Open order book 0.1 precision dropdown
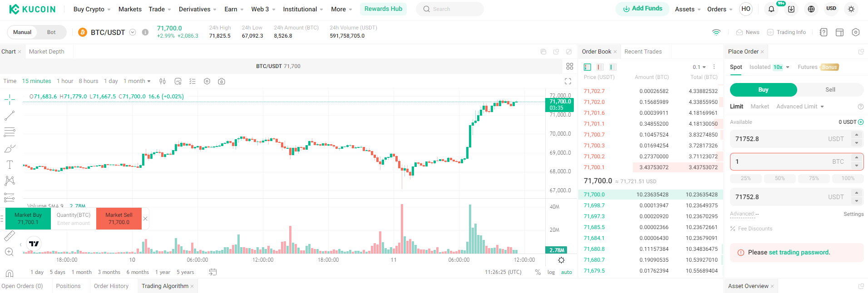 coord(699,67)
